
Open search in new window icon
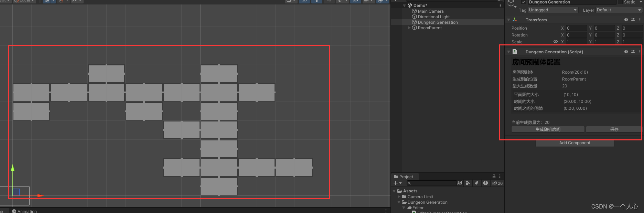(x=460, y=183)
